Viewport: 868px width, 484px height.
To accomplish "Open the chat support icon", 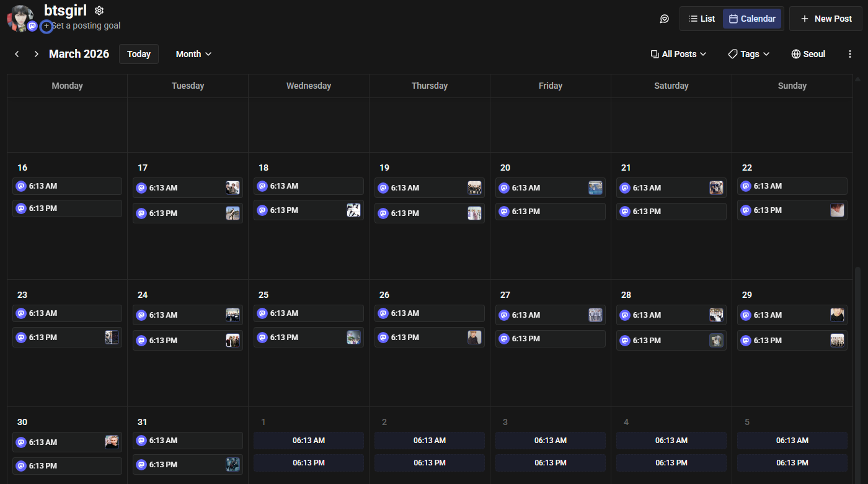I will click(664, 19).
